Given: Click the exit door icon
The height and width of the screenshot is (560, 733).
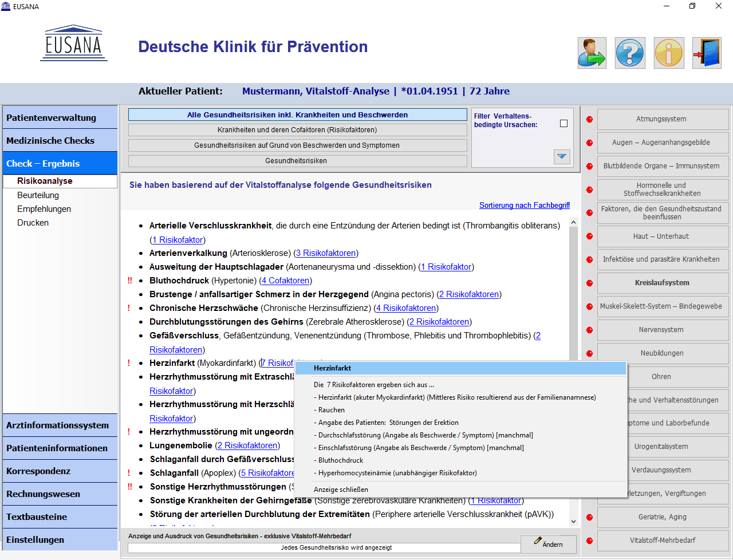Looking at the screenshot, I should (x=707, y=53).
